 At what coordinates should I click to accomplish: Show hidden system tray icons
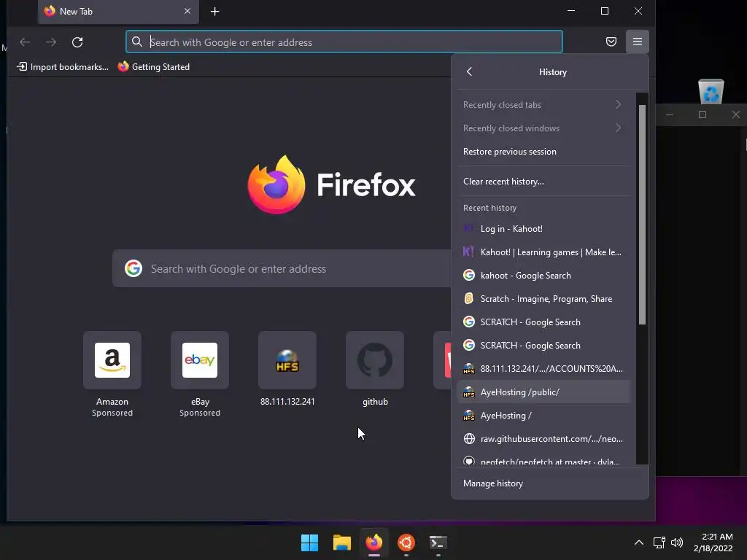639,542
